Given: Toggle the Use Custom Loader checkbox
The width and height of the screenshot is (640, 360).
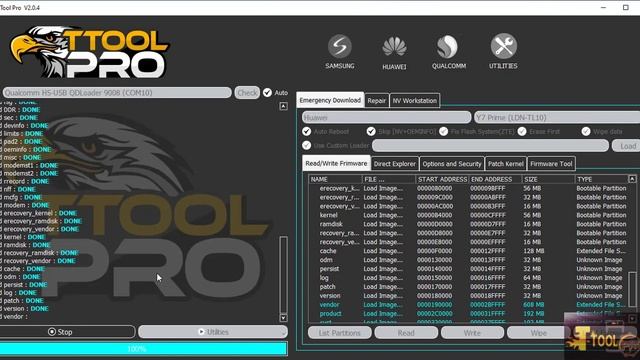Looking at the screenshot, I should [x=307, y=145].
